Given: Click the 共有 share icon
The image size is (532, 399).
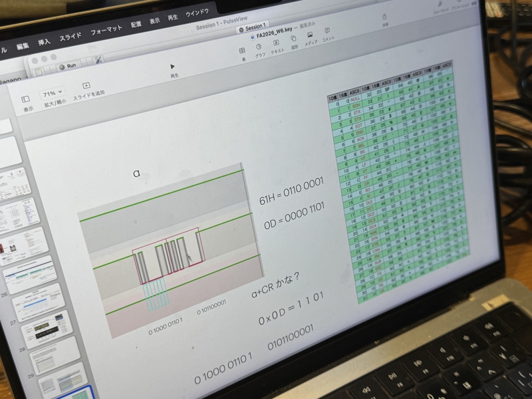Looking at the screenshot, I should click(x=384, y=17).
